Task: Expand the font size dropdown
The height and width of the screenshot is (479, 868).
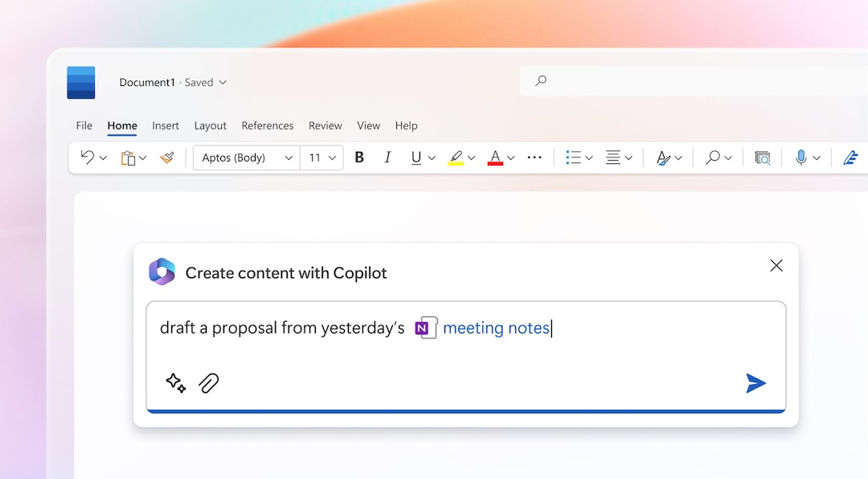Action: (x=332, y=157)
